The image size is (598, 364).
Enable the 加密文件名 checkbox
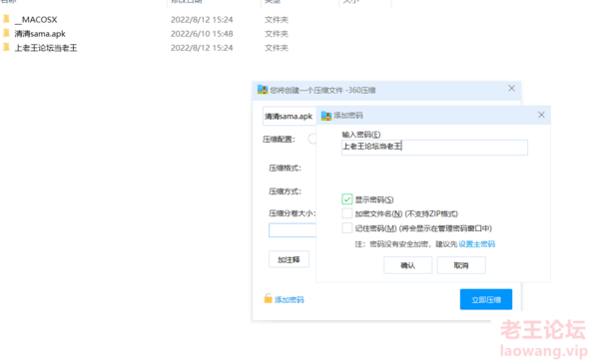(346, 213)
